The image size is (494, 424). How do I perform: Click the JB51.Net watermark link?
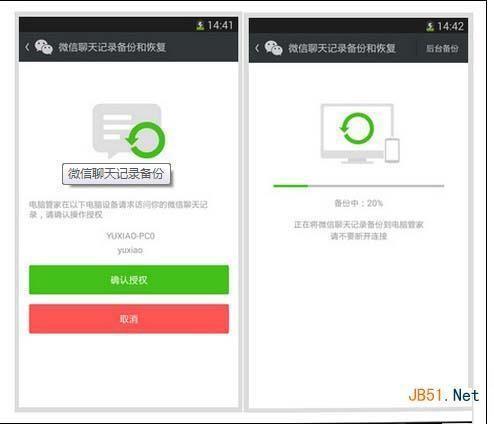[443, 395]
